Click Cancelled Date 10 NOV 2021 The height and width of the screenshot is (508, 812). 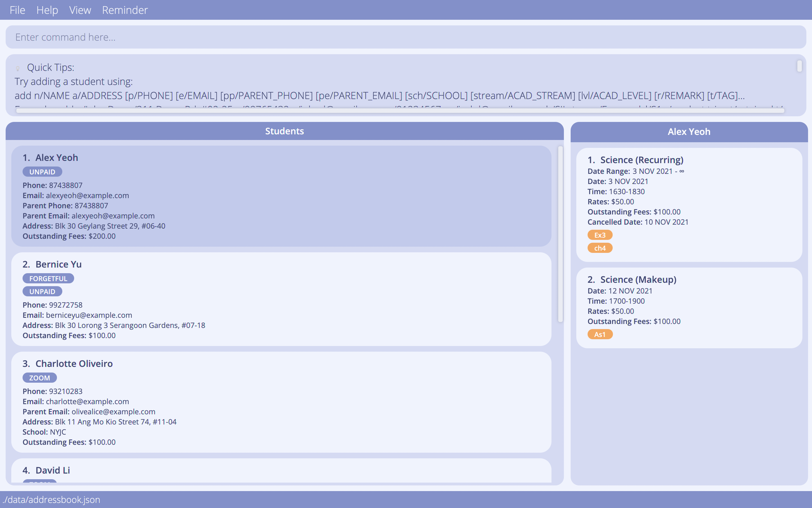click(x=638, y=222)
